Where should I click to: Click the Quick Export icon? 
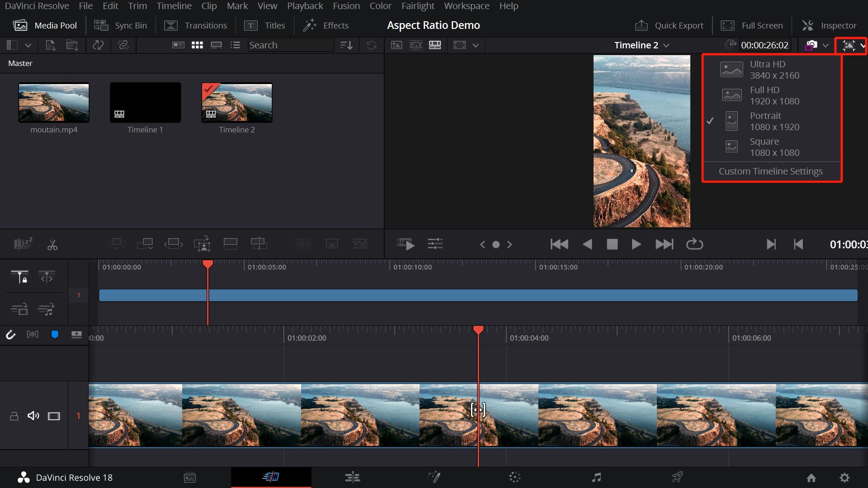pyautogui.click(x=641, y=25)
